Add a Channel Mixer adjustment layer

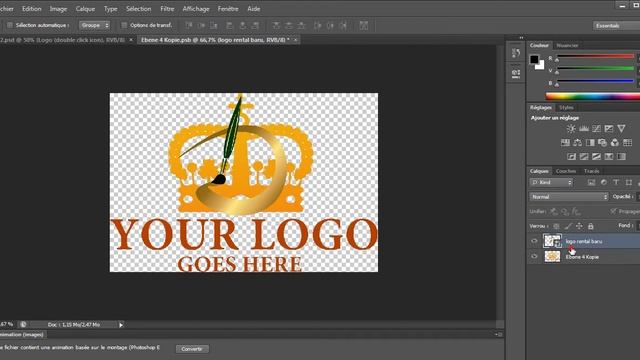point(615,142)
